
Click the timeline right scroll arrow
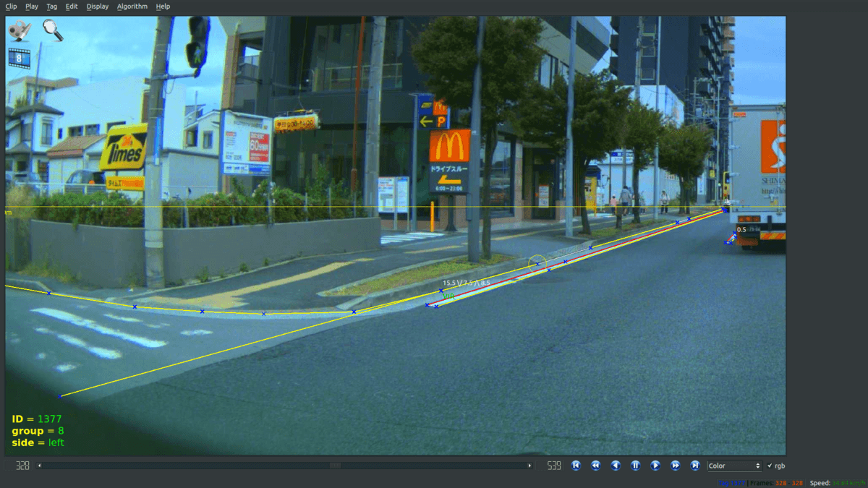tap(529, 466)
